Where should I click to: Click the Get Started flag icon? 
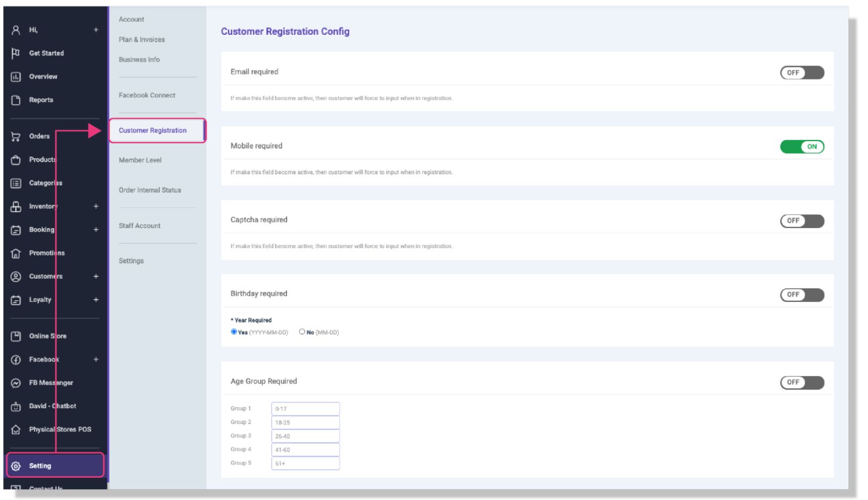[x=16, y=53]
